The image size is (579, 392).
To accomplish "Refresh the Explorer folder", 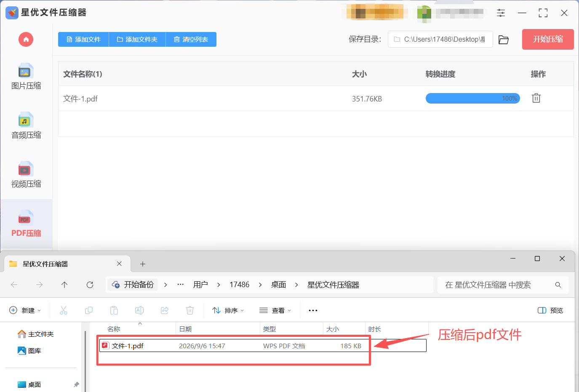I will (x=90, y=285).
